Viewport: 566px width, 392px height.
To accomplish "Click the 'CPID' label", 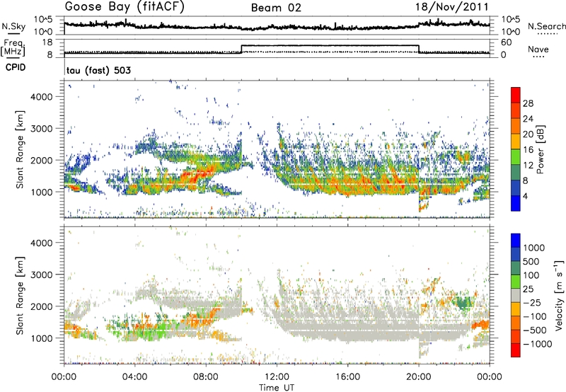I will 16,67.
